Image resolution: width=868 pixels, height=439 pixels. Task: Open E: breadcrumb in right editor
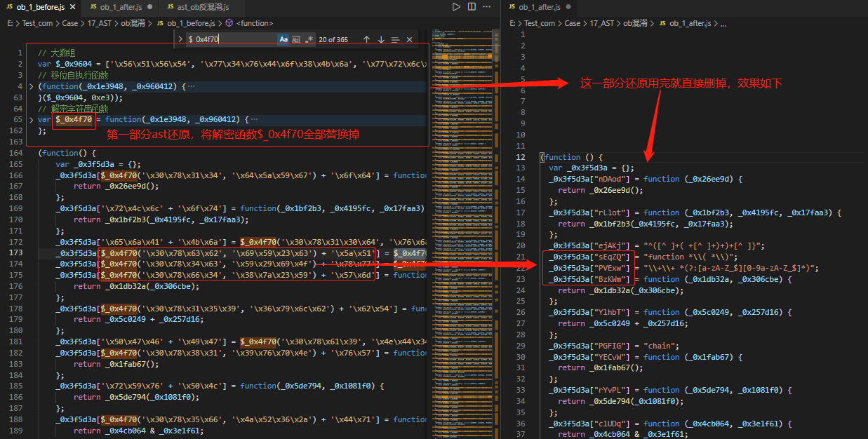pos(512,23)
